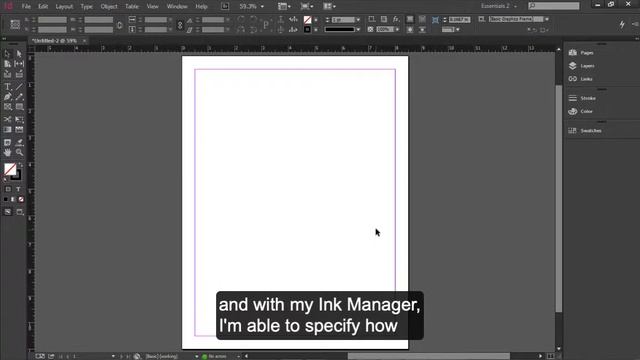Open the preflight profile dropdown in status bar
640x360 pixels.
(x=197, y=356)
